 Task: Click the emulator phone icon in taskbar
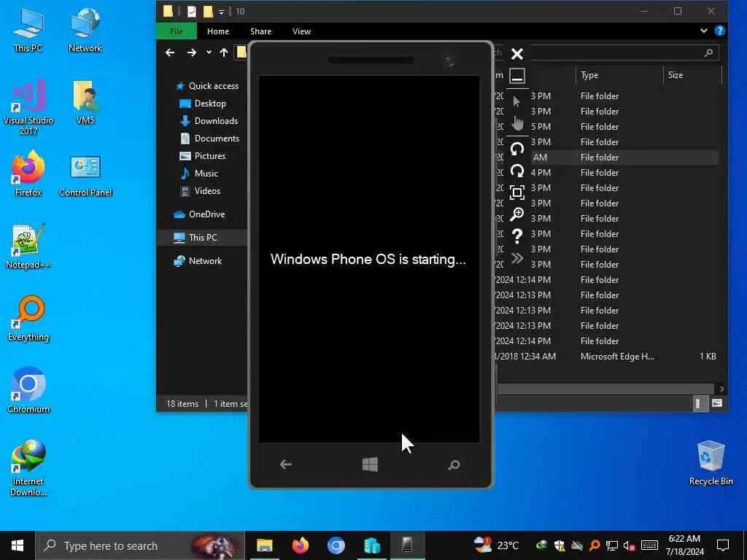tap(407, 545)
